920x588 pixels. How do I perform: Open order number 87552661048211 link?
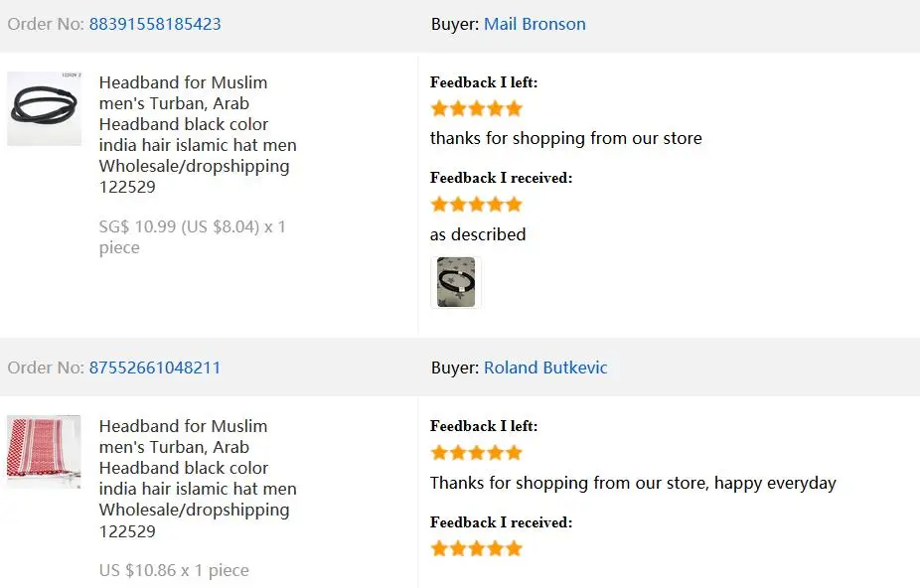pyautogui.click(x=155, y=367)
